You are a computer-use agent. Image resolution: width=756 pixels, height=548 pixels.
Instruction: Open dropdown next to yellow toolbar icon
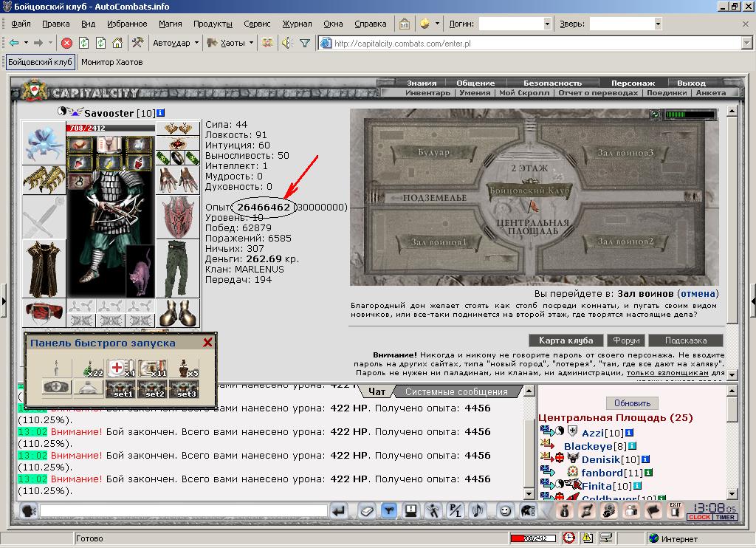click(x=437, y=23)
